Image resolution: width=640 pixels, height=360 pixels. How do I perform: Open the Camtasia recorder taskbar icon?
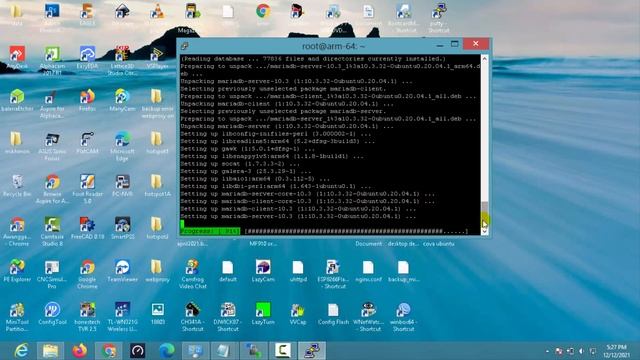[283, 351]
